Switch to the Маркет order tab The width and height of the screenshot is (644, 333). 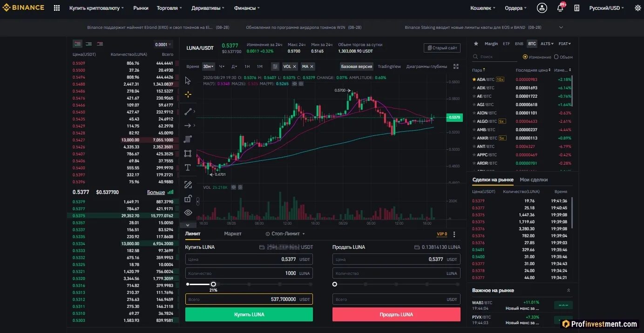coord(232,234)
